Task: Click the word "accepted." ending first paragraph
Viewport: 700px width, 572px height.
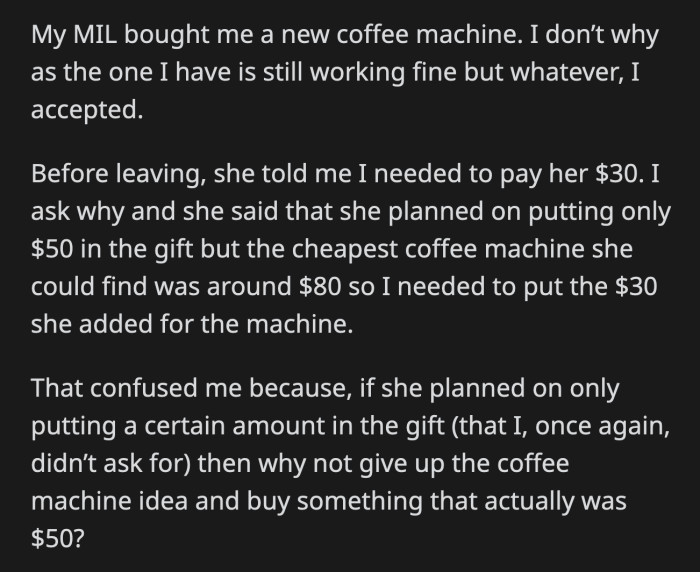Action: (x=87, y=111)
